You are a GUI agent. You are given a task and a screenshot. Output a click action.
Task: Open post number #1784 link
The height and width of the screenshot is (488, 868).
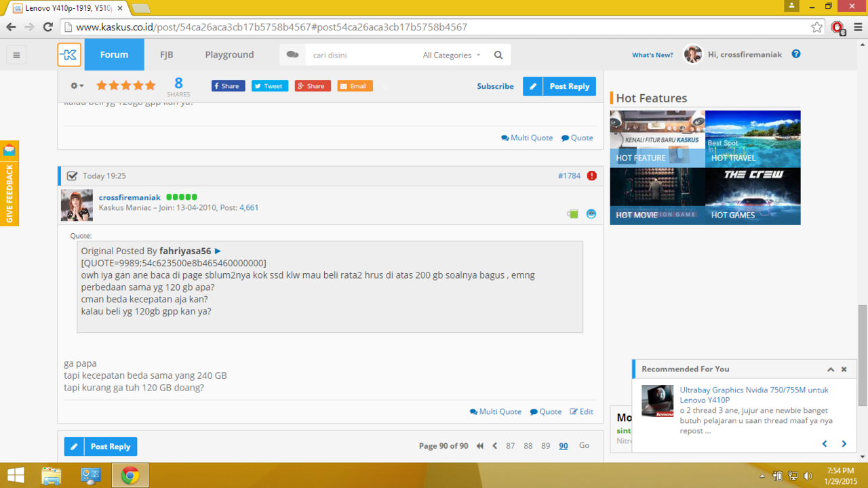pos(570,176)
